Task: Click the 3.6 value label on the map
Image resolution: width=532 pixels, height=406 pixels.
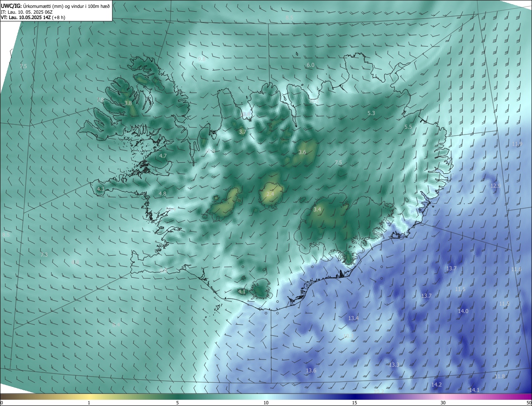Action: (302, 152)
